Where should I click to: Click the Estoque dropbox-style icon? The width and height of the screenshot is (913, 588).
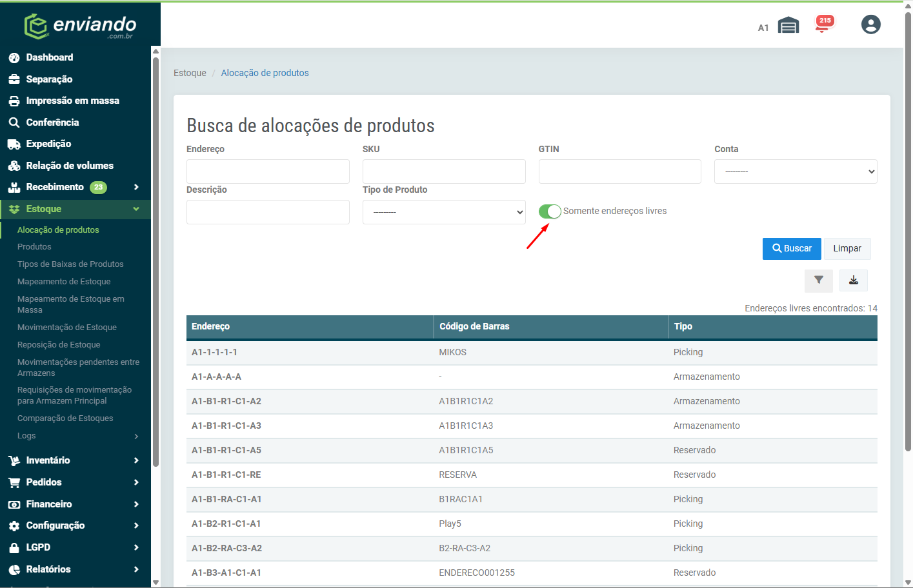pos(14,209)
